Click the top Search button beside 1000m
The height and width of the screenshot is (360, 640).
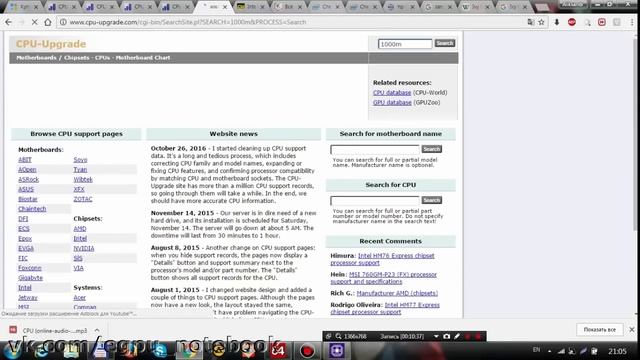[444, 43]
